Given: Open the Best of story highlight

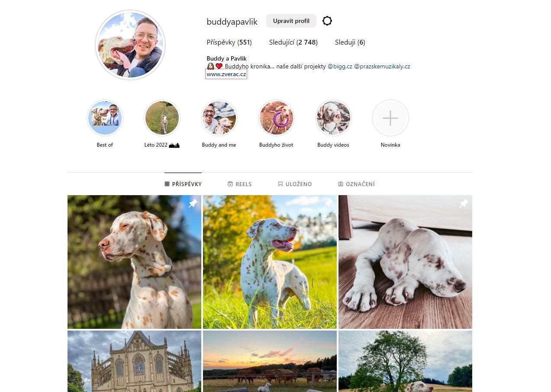Looking at the screenshot, I should point(105,118).
